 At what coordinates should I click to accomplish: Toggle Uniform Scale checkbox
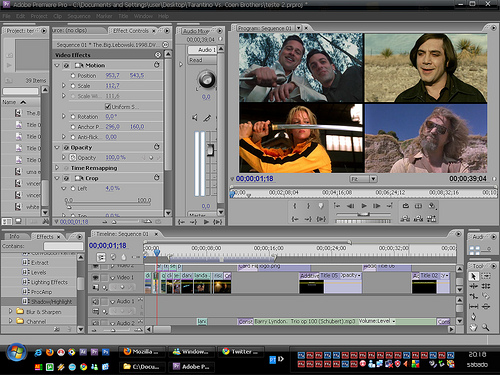(108, 106)
